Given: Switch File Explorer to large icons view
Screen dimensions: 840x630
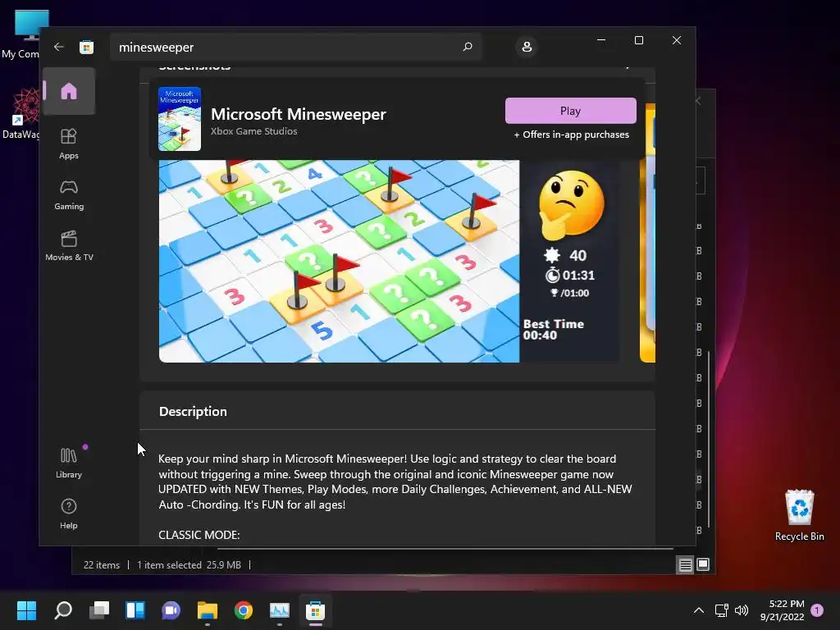Looking at the screenshot, I should [x=703, y=564].
